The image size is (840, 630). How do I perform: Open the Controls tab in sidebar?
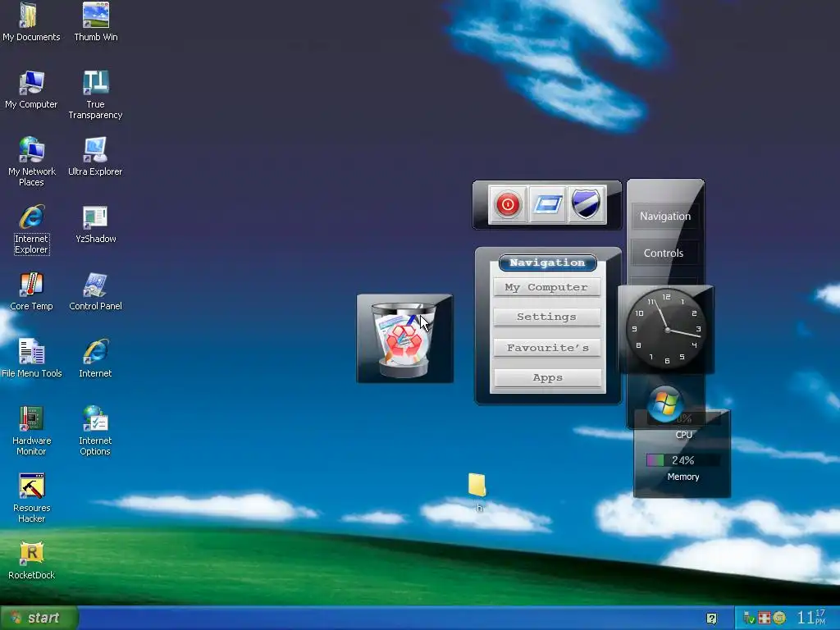pyautogui.click(x=664, y=253)
